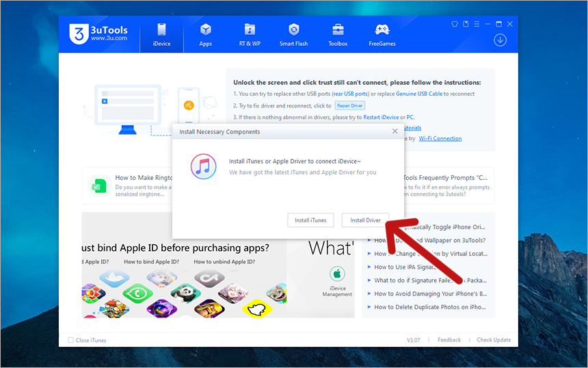Click the Install Driver button
This screenshot has width=588, height=368.
pos(365,220)
